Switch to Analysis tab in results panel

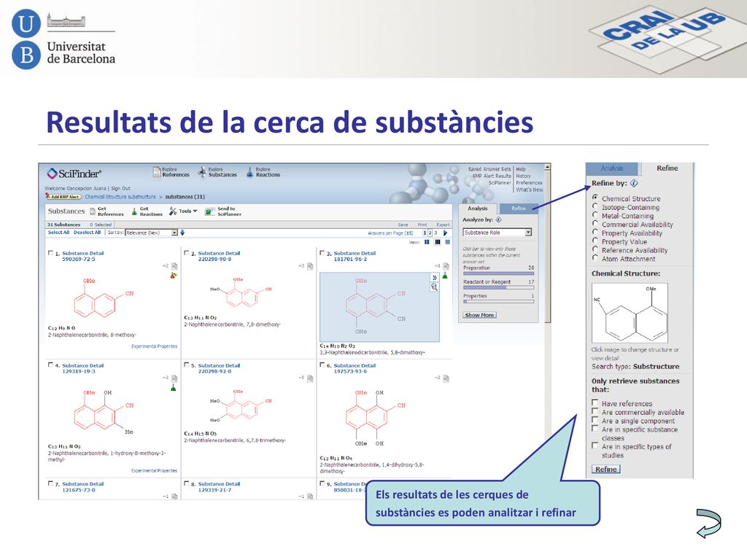(477, 208)
